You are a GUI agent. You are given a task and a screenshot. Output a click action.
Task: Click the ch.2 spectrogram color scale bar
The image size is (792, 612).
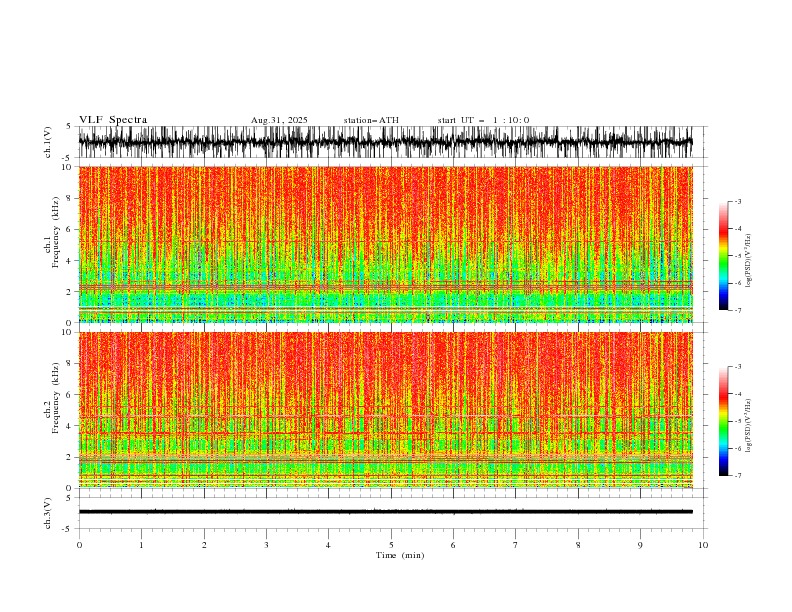(723, 421)
